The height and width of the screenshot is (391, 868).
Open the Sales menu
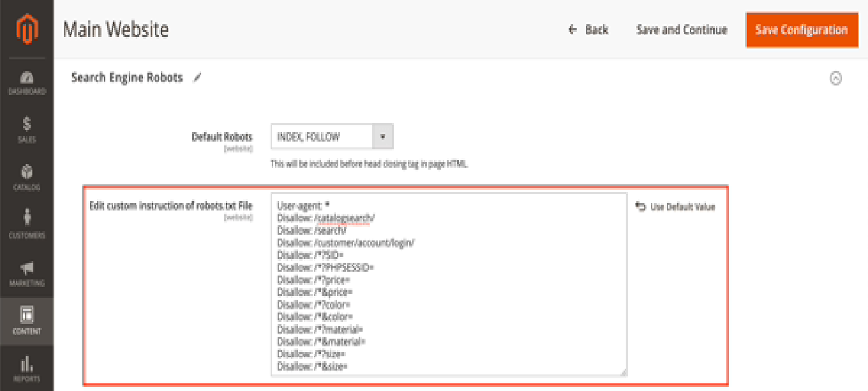click(27, 130)
